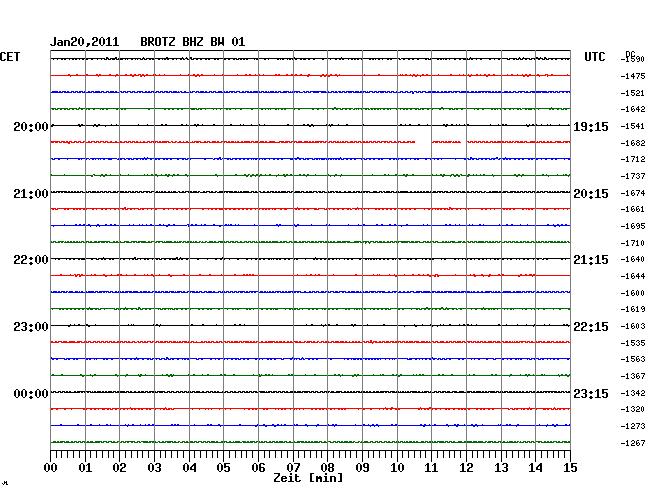650x494 pixels.
Task: Click the 19:15 UTC time label
Action: 590,127
